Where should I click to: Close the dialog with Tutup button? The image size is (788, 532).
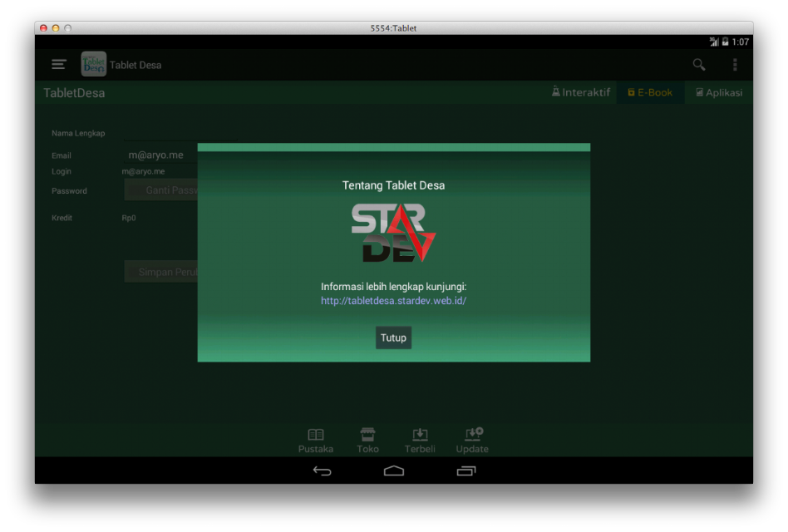[393, 337]
